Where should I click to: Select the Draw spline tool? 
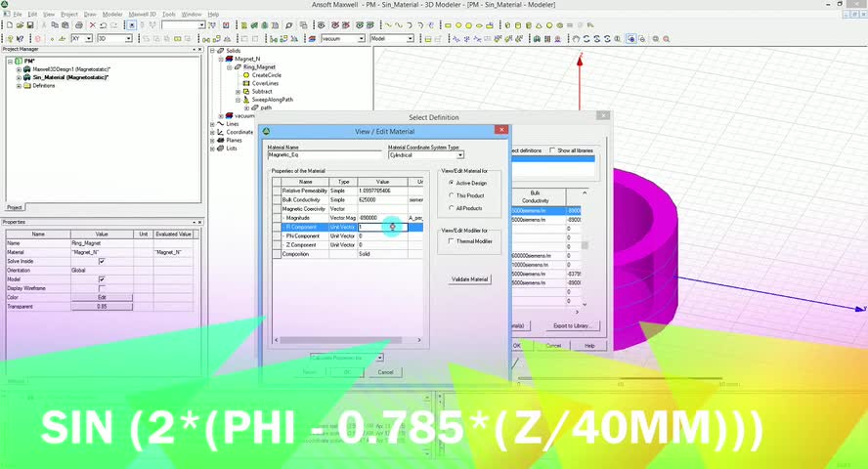click(x=399, y=25)
